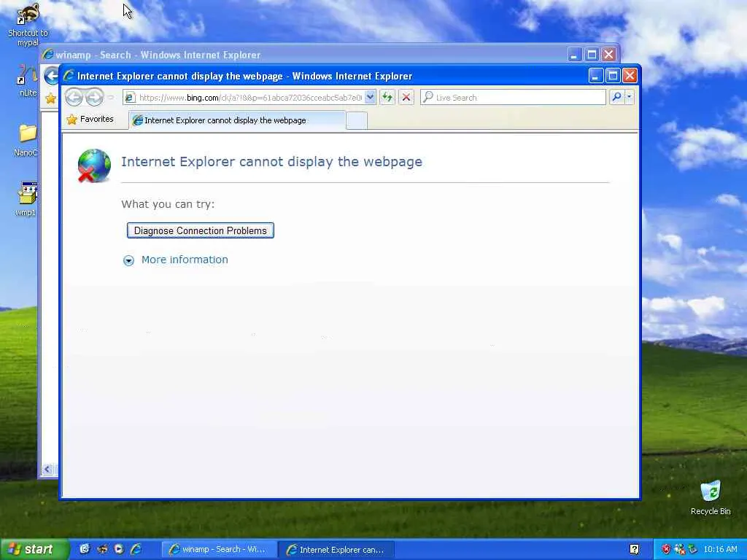Switch to 'Internet Explorer can...' taskbar button

[336, 550]
